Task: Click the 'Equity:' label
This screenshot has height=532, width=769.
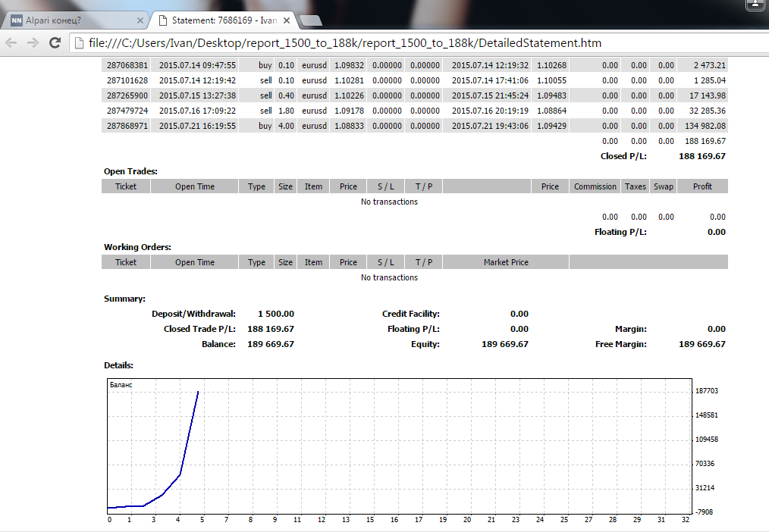Action: pyautogui.click(x=425, y=344)
